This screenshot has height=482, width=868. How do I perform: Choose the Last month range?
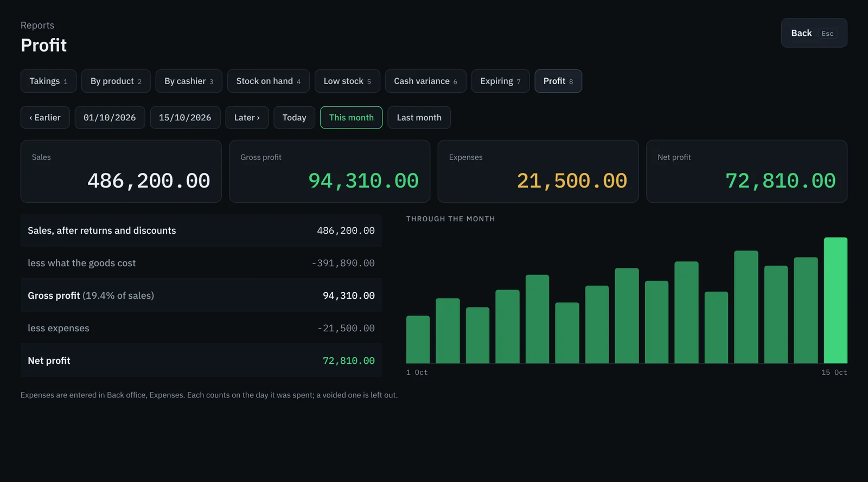pyautogui.click(x=419, y=118)
